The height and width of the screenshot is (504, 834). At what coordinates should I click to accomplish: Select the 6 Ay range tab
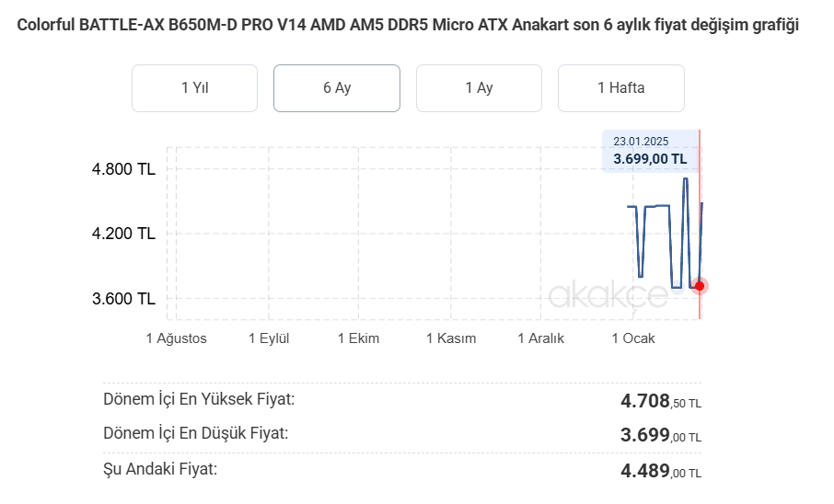point(337,88)
